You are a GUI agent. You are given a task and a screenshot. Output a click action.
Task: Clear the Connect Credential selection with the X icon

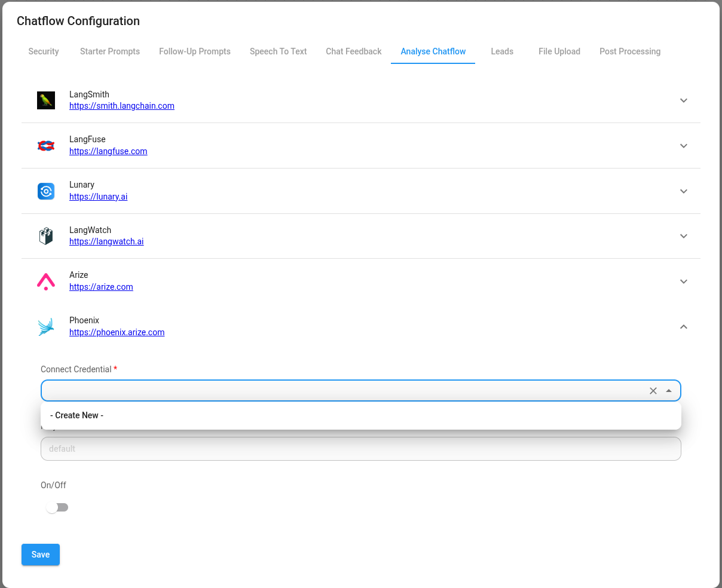tap(653, 390)
